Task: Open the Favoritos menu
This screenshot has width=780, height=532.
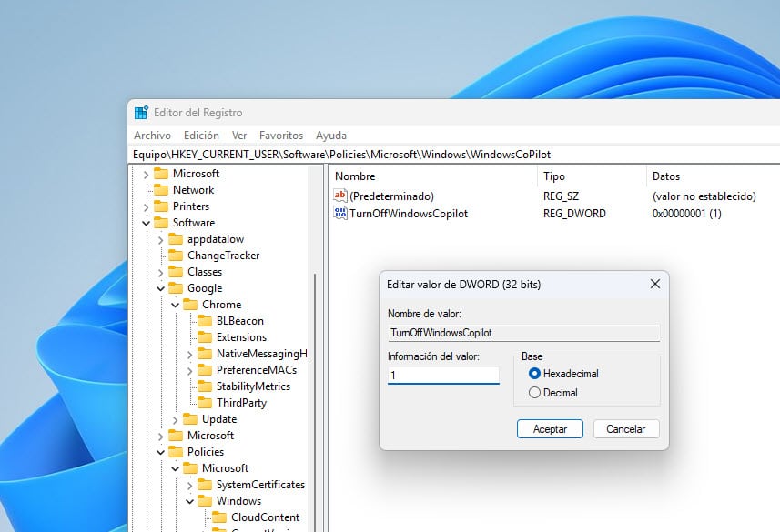Action: pyautogui.click(x=281, y=136)
